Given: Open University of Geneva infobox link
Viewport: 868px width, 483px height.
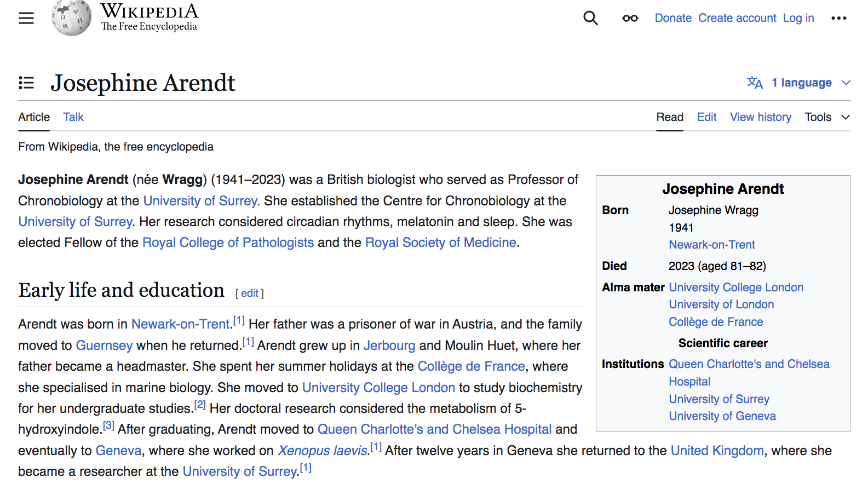Looking at the screenshot, I should [x=722, y=416].
